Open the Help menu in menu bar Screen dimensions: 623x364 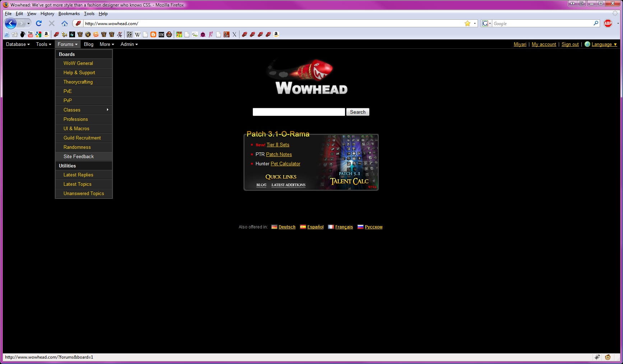pyautogui.click(x=103, y=14)
